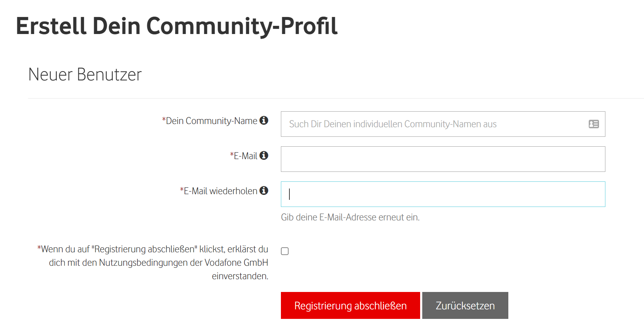Click the red asterisk before Dein Community-Name

[164, 120]
